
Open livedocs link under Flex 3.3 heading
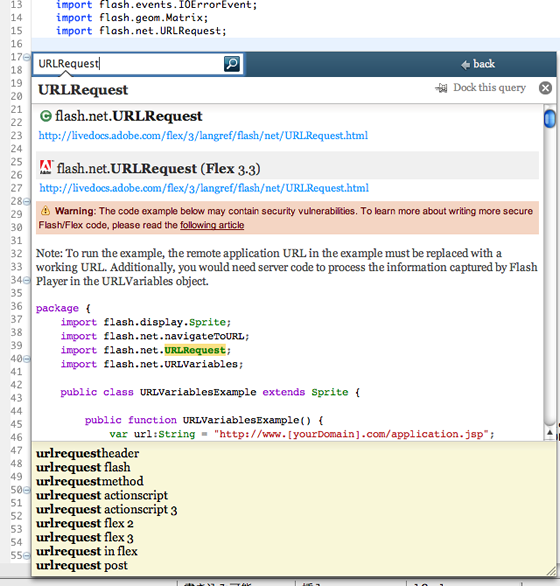coord(204,188)
